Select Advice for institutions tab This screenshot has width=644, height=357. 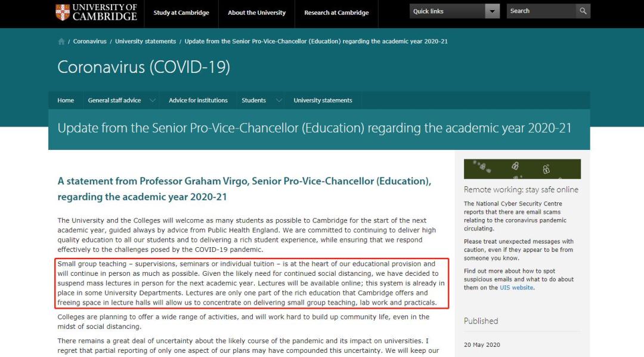(198, 100)
